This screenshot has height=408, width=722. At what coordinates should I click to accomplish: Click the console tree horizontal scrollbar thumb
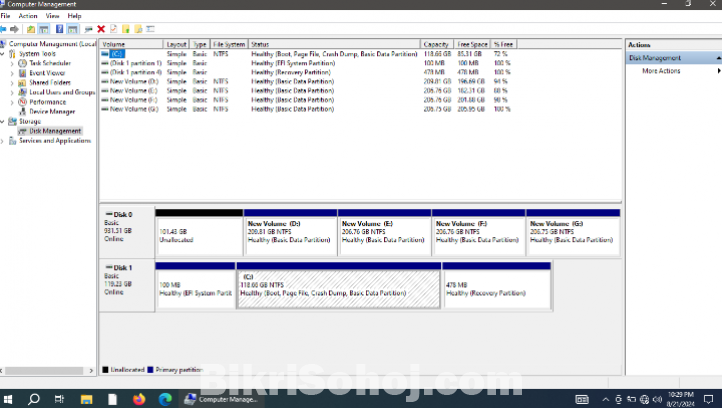click(44, 370)
